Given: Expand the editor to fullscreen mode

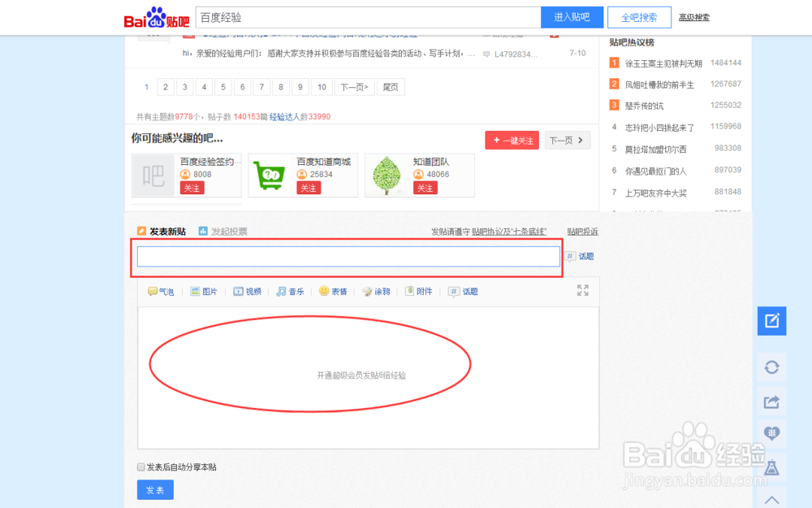Looking at the screenshot, I should 585,291.
